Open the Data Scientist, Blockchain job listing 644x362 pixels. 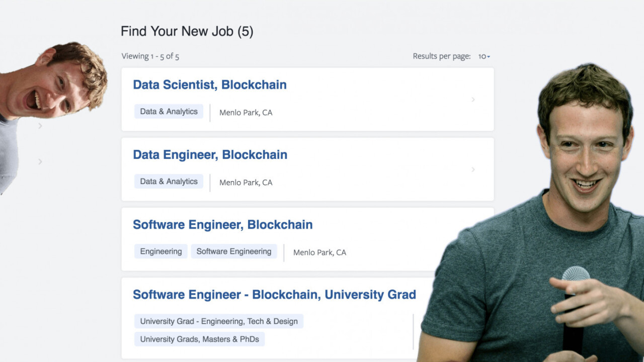209,84
